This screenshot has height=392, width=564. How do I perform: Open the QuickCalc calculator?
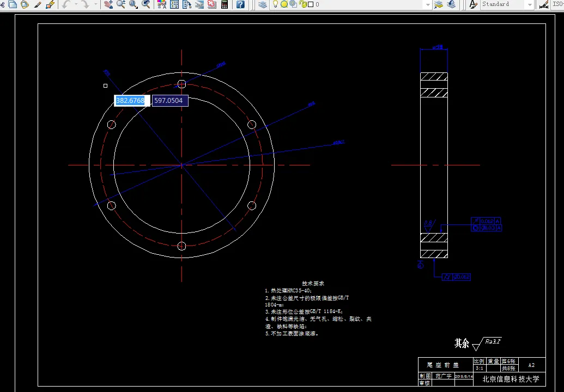pyautogui.click(x=225, y=4)
